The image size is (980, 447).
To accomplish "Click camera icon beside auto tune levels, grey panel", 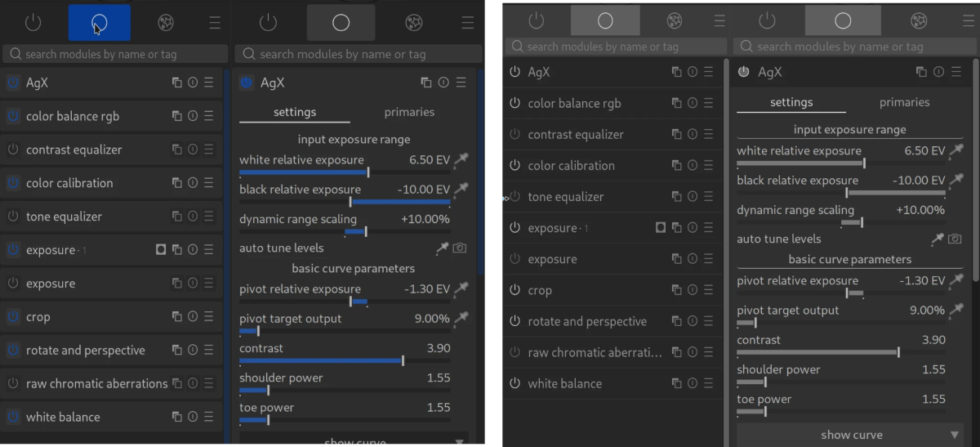I will pyautogui.click(x=955, y=239).
